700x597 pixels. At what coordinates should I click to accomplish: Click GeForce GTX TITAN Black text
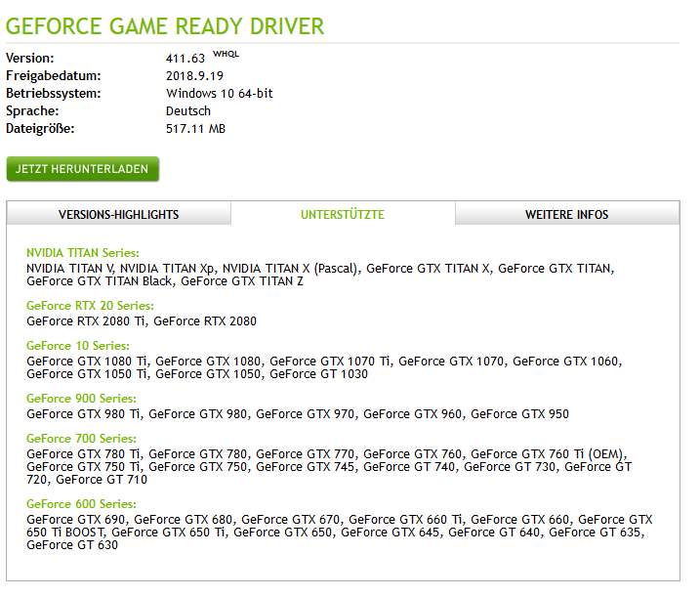[100, 281]
